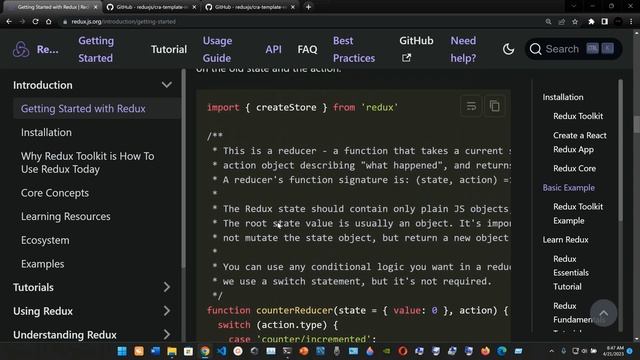The height and width of the screenshot is (360, 640).
Task: Click the zoom magnifier in address bar
Action: [x=548, y=22]
